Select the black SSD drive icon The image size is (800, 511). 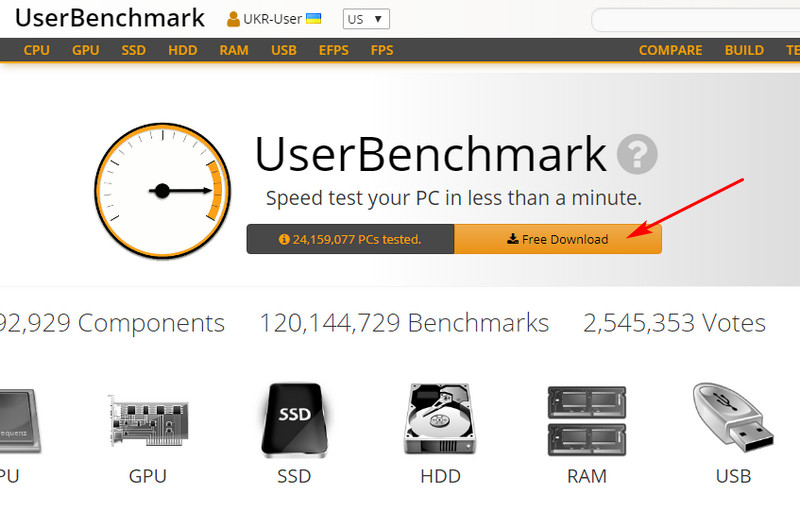click(x=294, y=419)
